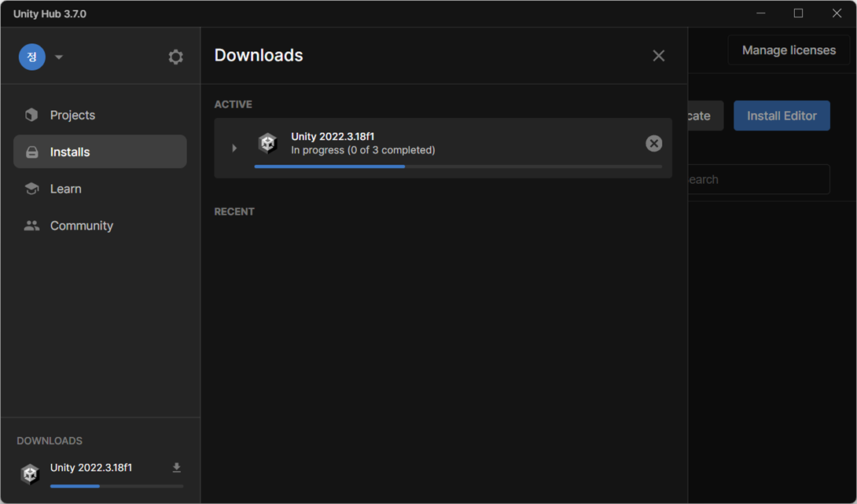Click the Projects cube icon

pyautogui.click(x=31, y=114)
